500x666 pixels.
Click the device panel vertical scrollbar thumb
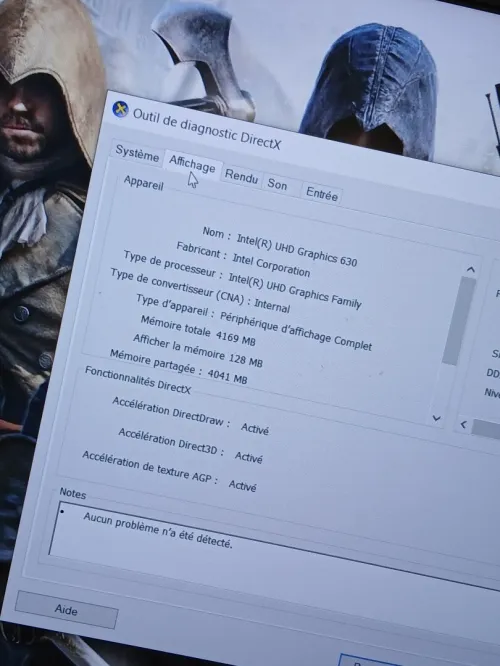click(x=458, y=322)
